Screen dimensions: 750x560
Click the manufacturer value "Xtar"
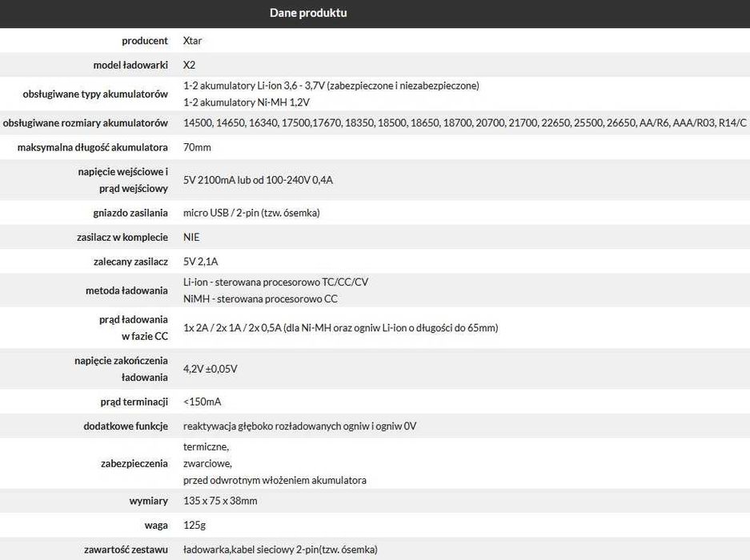click(x=192, y=41)
